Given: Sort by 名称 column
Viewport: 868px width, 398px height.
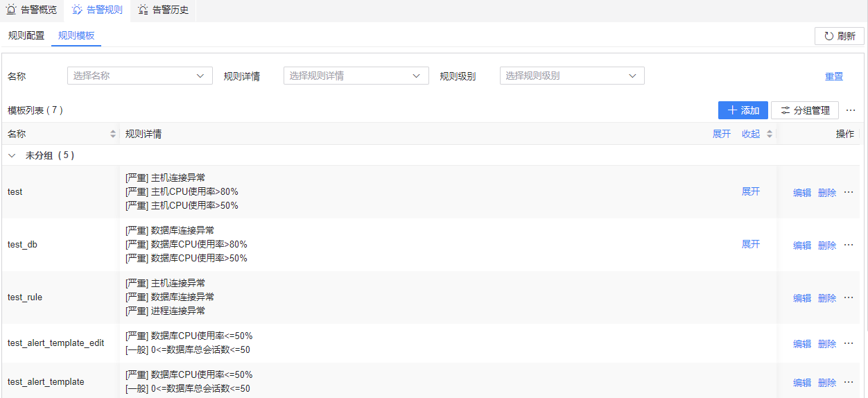Looking at the screenshot, I should (113, 134).
